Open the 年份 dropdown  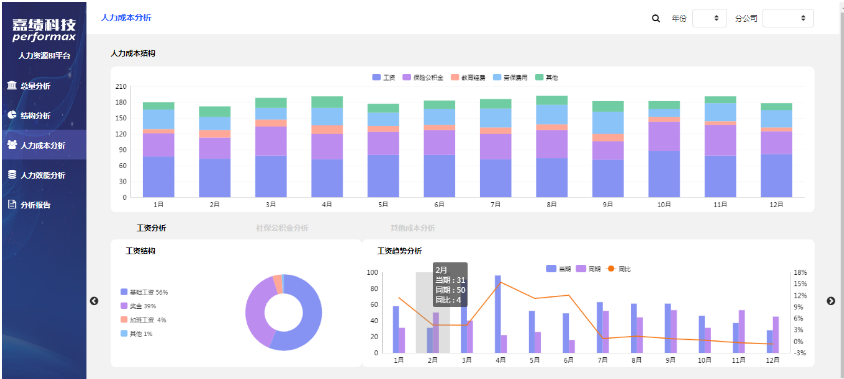pos(709,18)
